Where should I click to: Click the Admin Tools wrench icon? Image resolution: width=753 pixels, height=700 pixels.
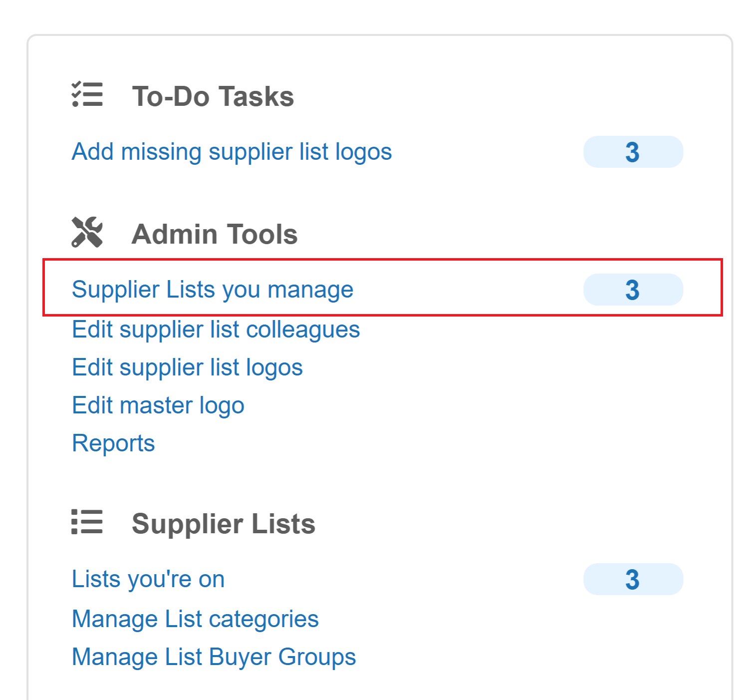[87, 233]
